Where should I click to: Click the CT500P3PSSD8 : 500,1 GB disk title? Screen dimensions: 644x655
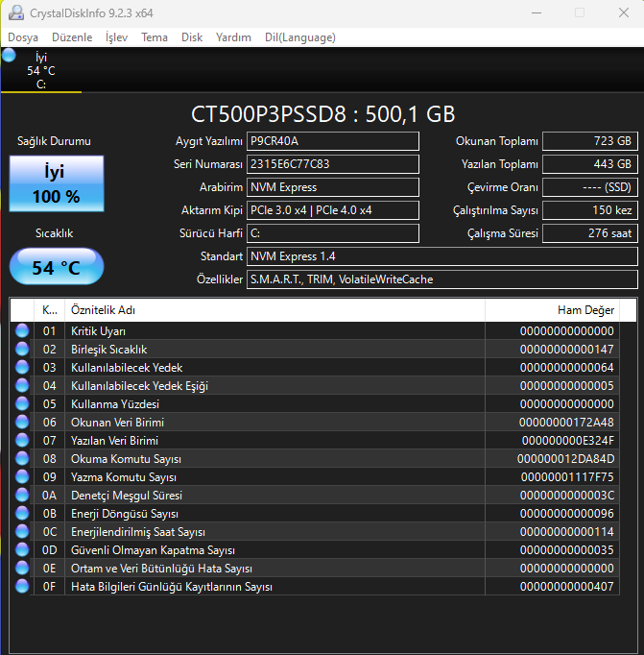tap(322, 114)
